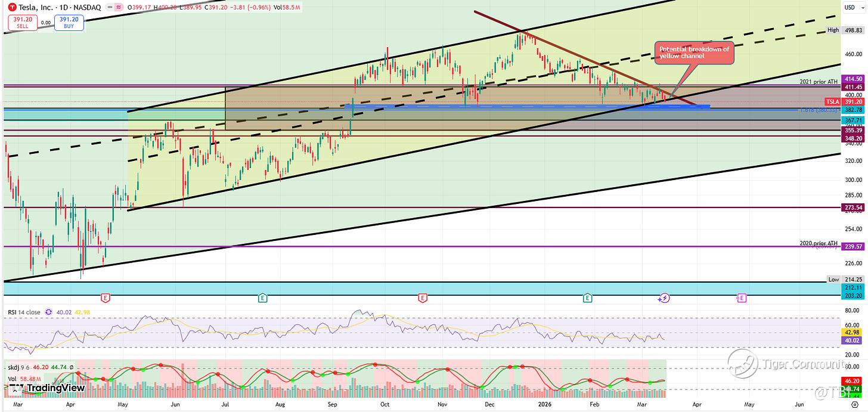Click the purple 40.02 RSI value label
The width and height of the screenshot is (868, 412).
click(852, 340)
